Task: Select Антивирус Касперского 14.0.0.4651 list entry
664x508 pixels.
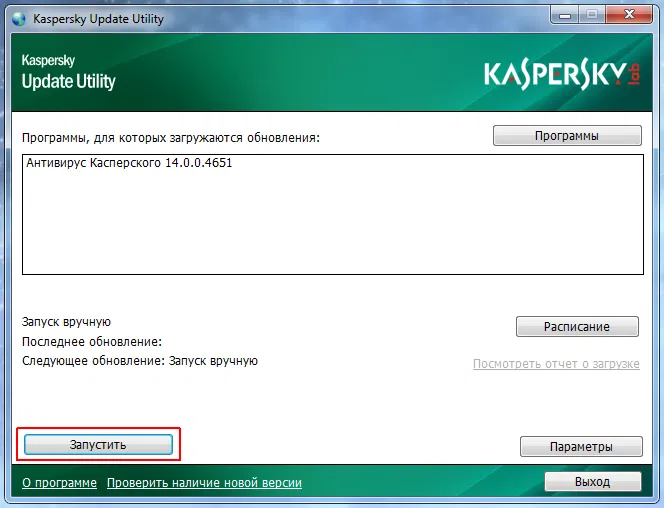Action: [129, 163]
